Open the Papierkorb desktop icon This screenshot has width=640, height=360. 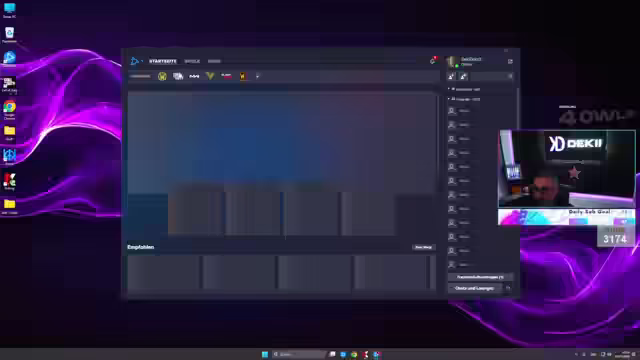coord(9,35)
